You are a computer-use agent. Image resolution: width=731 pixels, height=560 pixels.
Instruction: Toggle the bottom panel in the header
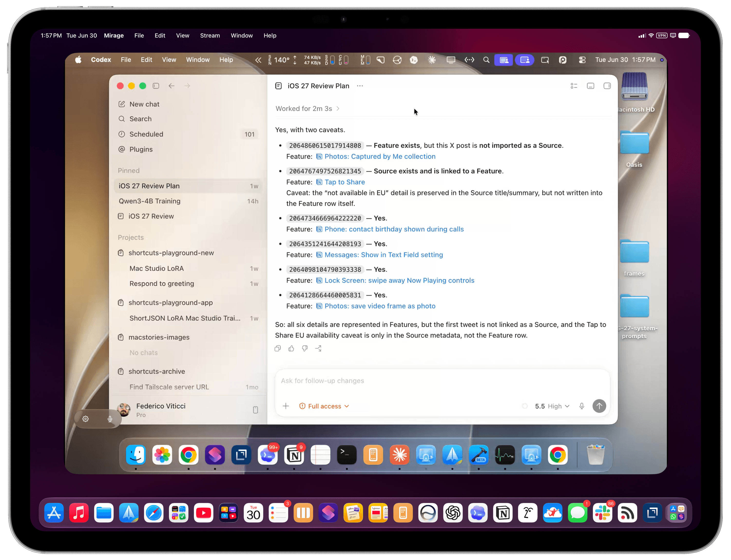click(x=591, y=86)
